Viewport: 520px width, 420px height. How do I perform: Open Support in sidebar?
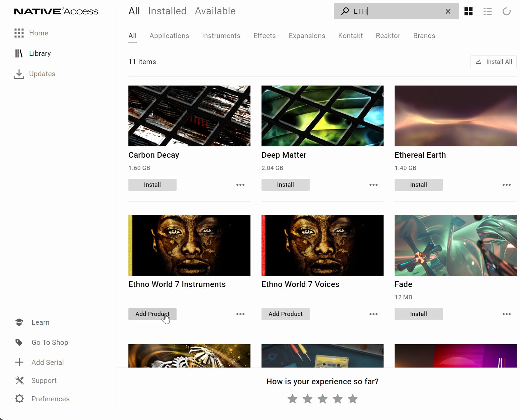44,381
